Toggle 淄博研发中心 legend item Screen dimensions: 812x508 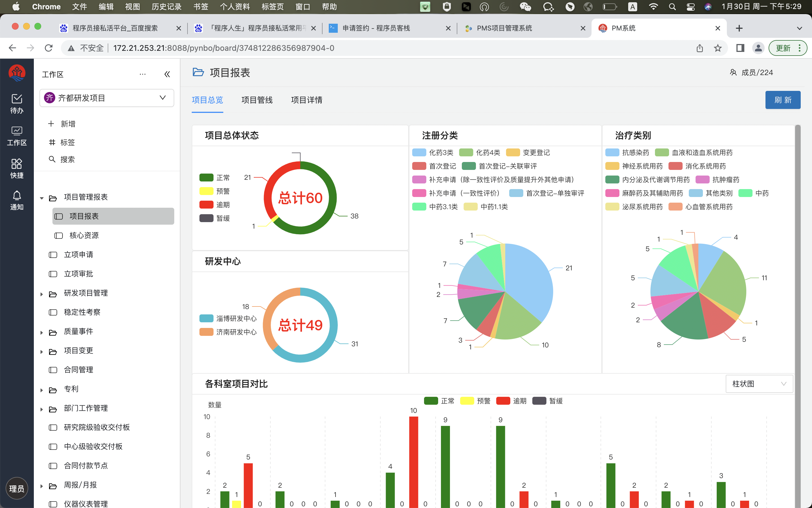coord(228,318)
